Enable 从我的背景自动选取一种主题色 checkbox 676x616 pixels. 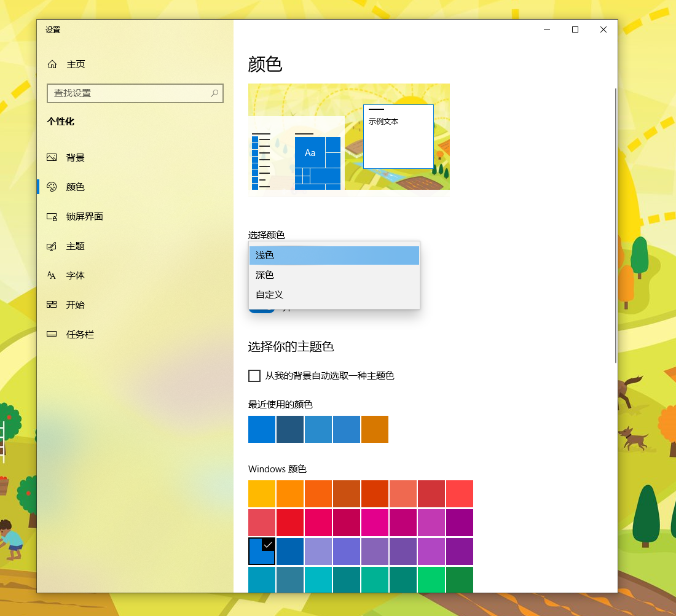pos(254,376)
